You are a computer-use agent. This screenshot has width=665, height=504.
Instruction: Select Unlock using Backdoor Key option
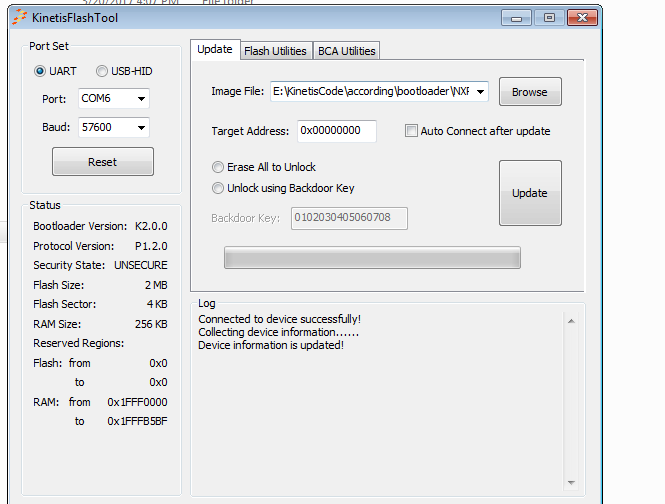pos(218,188)
